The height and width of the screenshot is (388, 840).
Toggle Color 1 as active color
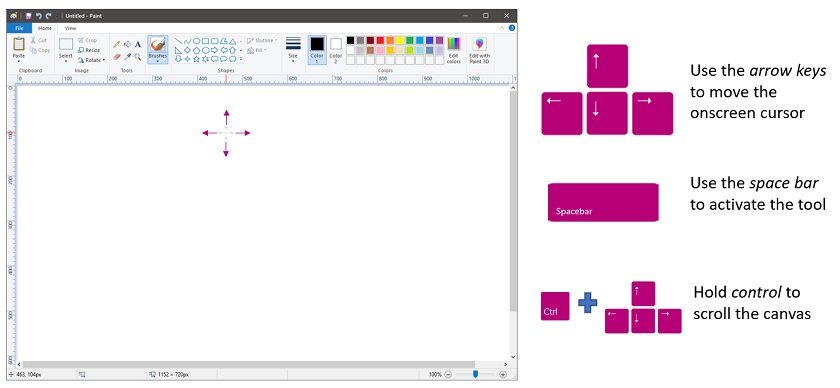tap(317, 50)
